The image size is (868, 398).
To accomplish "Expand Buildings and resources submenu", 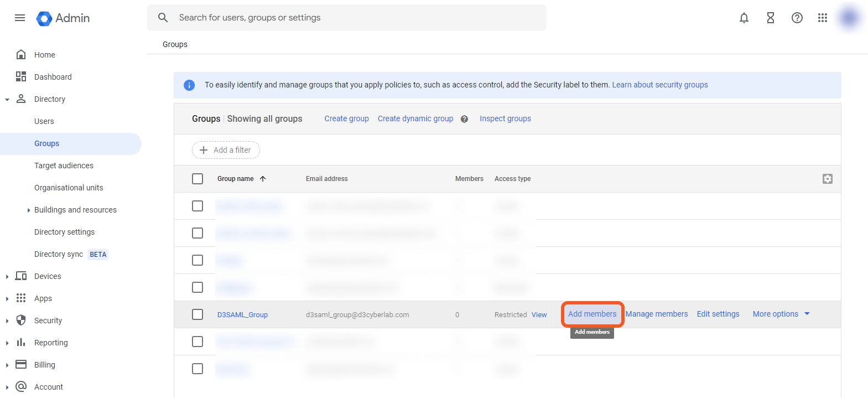I will 29,210.
